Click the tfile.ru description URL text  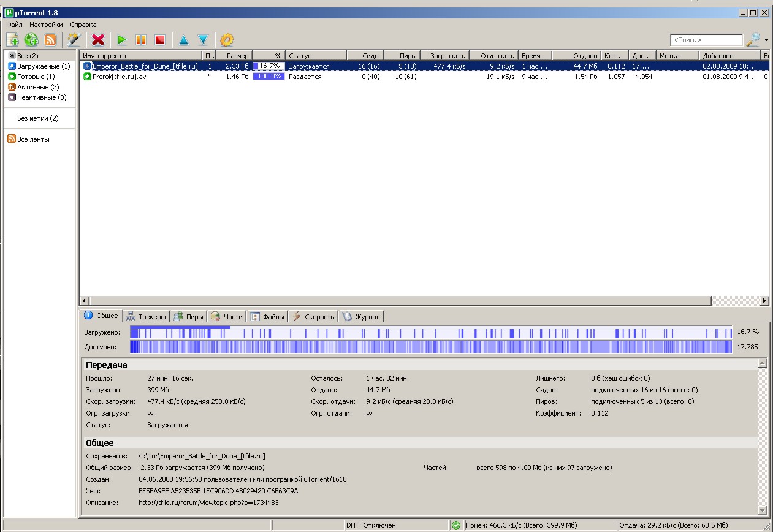(209, 503)
